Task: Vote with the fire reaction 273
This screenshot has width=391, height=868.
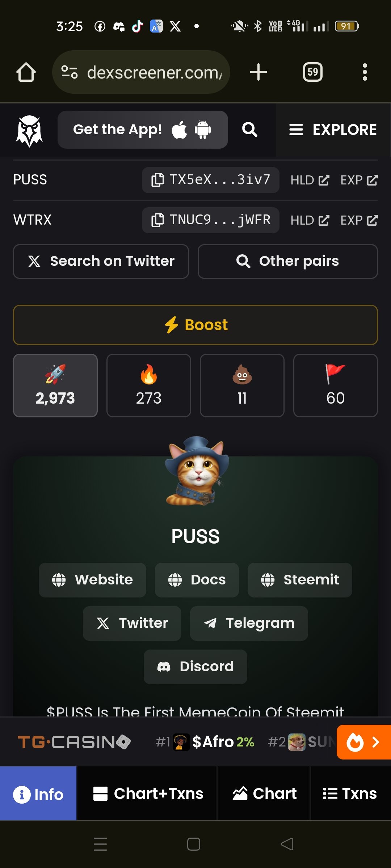Action: click(x=149, y=386)
